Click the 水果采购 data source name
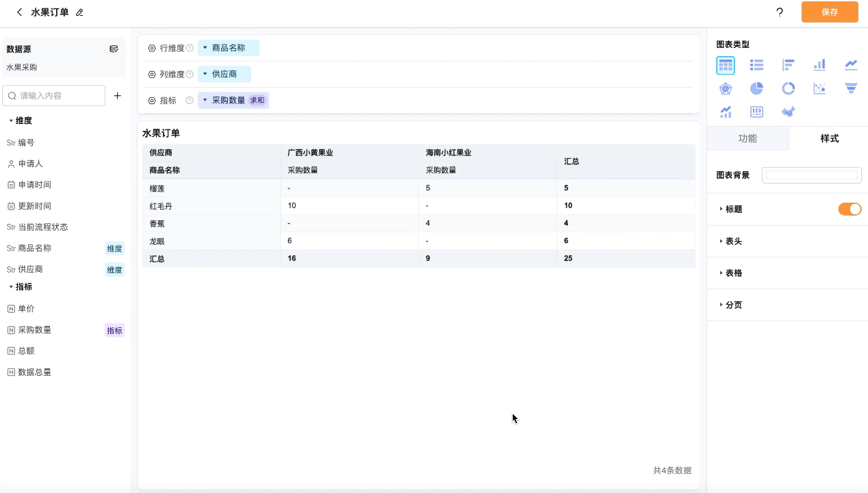The image size is (868, 493). click(22, 68)
